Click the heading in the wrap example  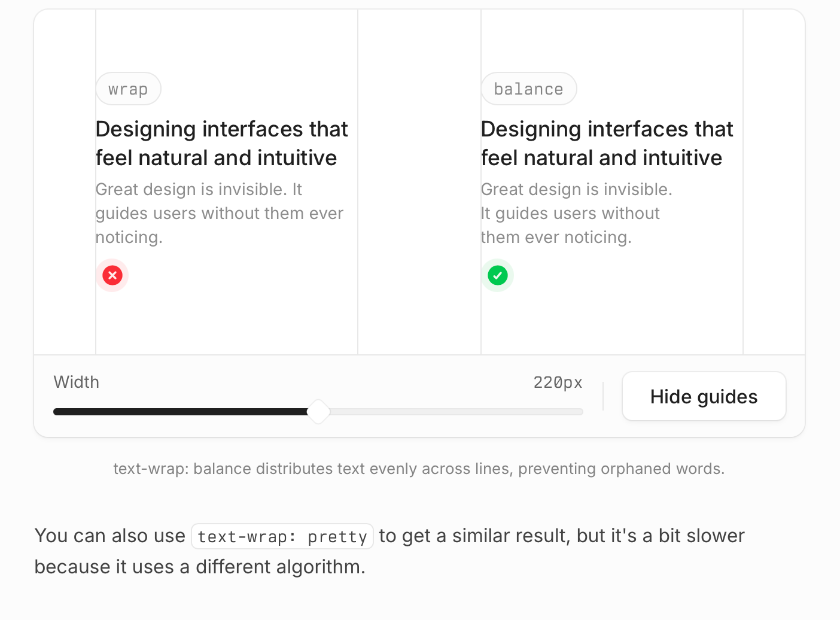coord(221,144)
